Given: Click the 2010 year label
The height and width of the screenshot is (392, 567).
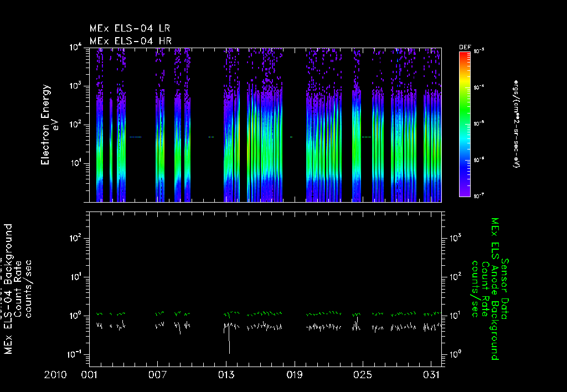Looking at the screenshot, I should (55, 375).
